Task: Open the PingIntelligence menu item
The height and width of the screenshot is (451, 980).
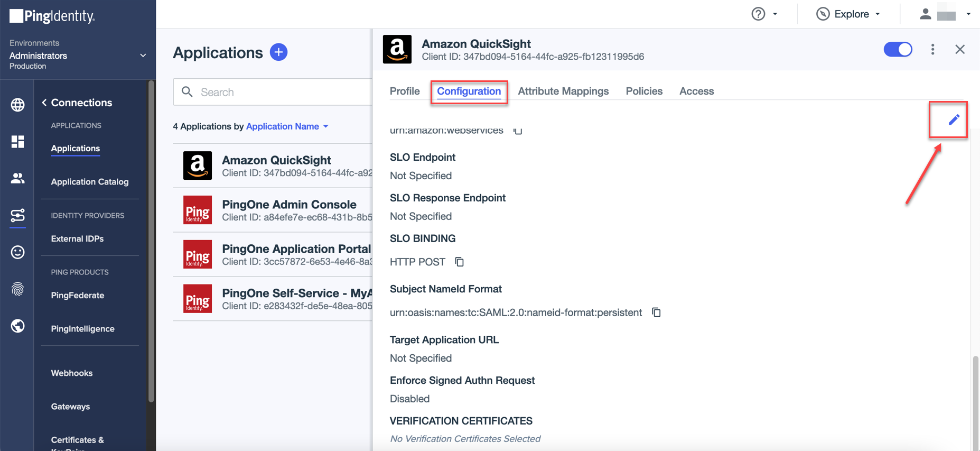Action: coord(82,329)
